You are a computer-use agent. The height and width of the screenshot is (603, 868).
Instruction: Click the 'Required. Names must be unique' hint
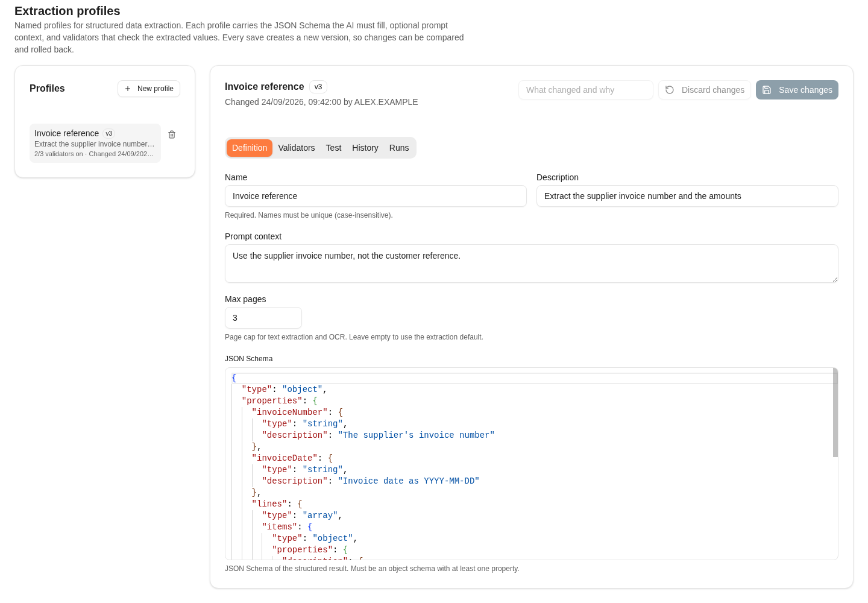point(309,215)
